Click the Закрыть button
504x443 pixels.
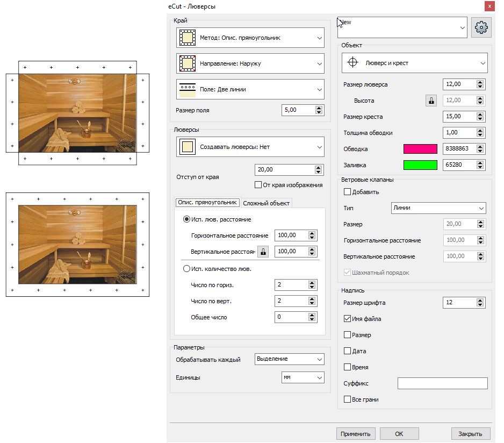point(471,434)
